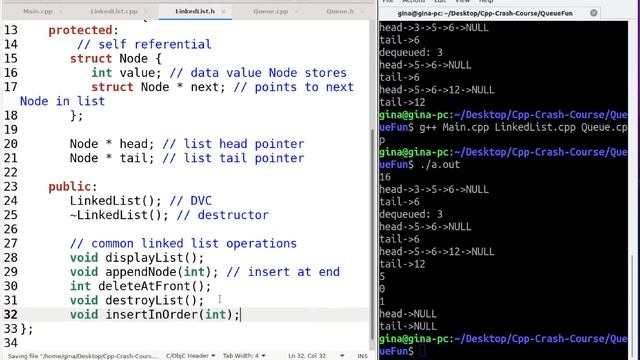Click 'Node * head;' on line 20

coord(112,144)
